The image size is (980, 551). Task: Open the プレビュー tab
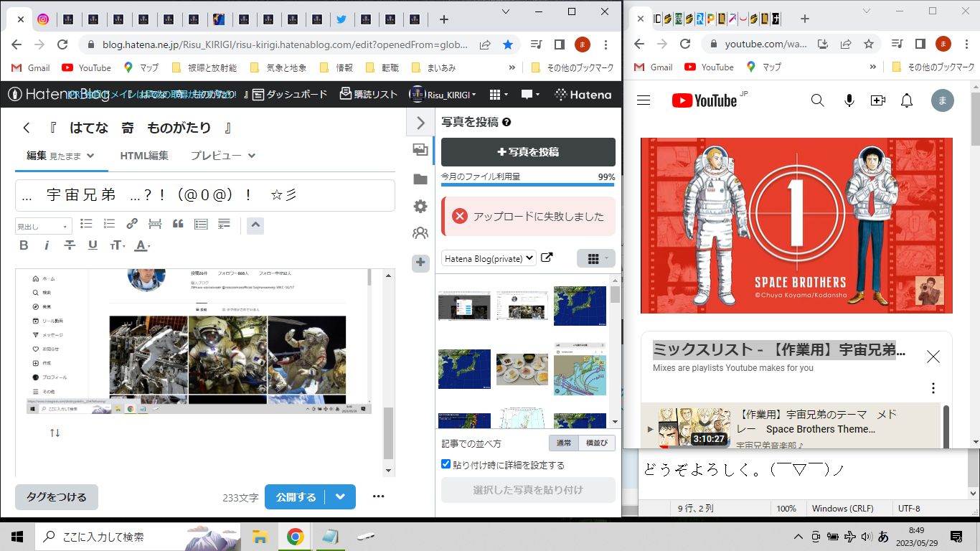click(x=223, y=156)
